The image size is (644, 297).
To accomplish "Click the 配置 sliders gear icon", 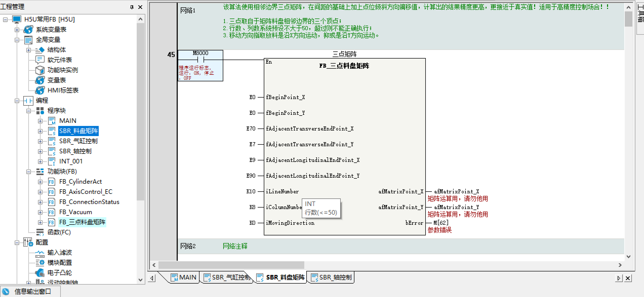I will pyautogui.click(x=28, y=243).
